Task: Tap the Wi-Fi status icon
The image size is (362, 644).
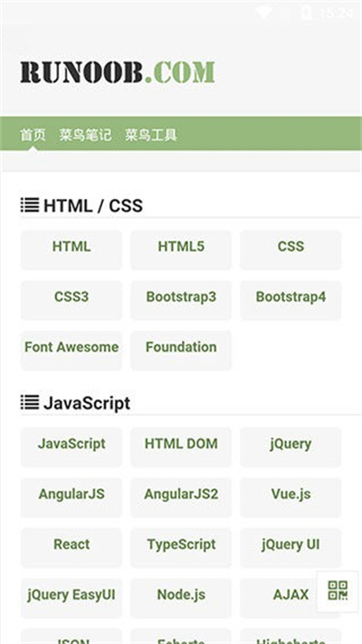Action: (x=263, y=13)
